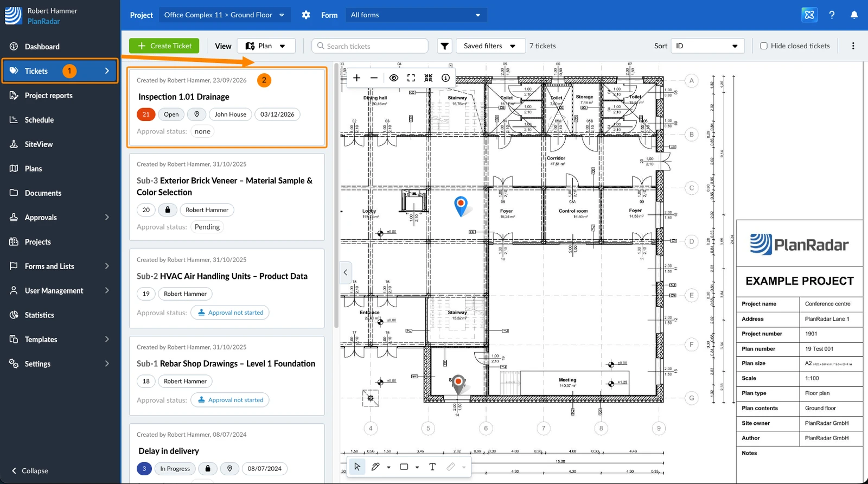
Task: Click the Search tickets field
Action: 370,46
